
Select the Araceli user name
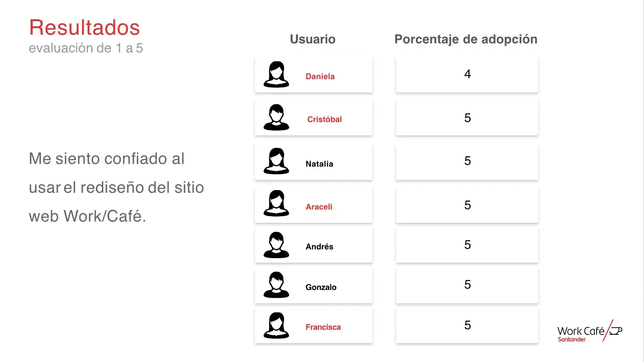(319, 207)
